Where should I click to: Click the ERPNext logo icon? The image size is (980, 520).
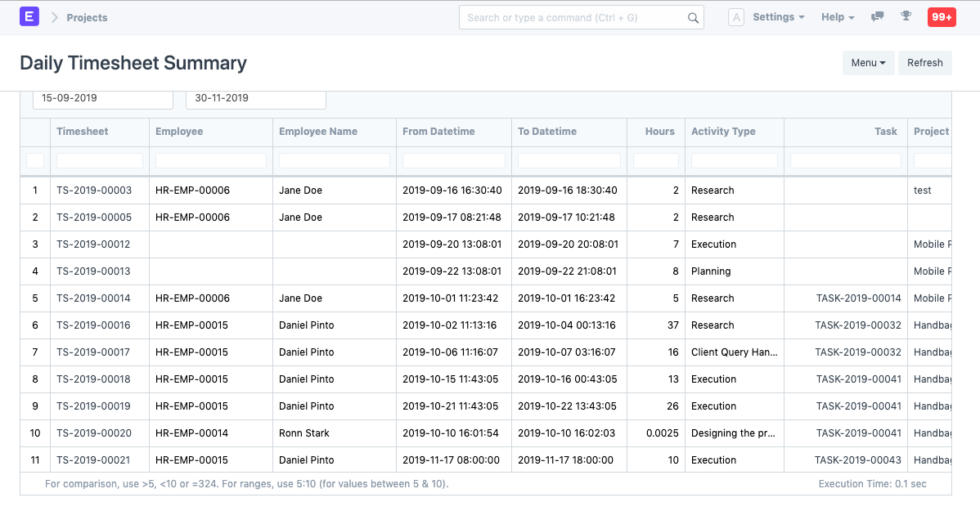point(29,16)
